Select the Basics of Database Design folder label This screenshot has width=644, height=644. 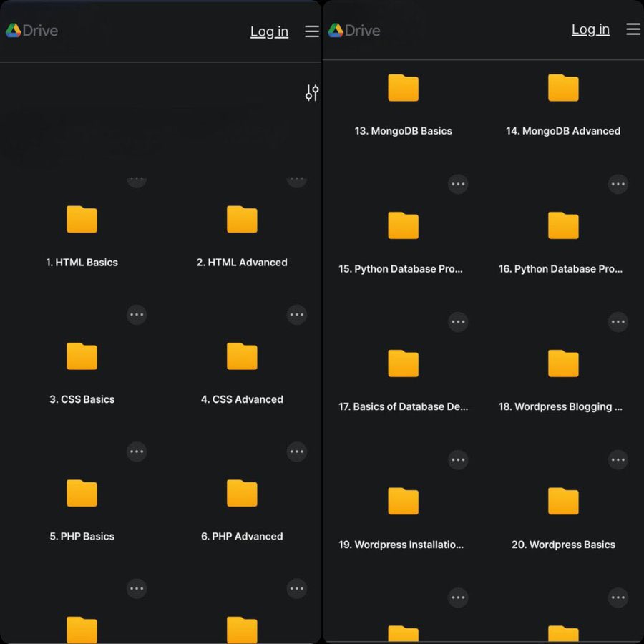click(x=403, y=406)
